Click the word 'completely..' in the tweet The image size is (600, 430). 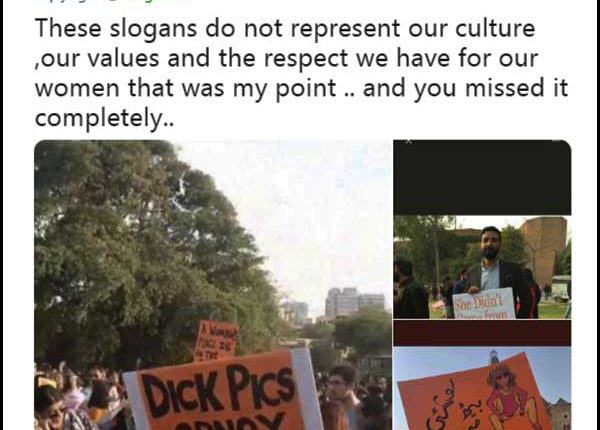[x=104, y=119]
